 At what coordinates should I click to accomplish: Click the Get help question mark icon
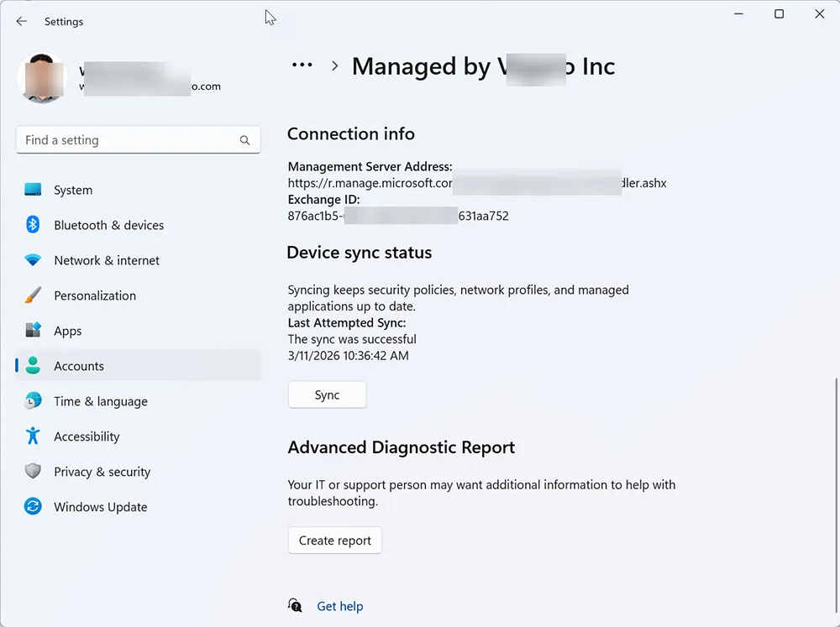click(295, 605)
